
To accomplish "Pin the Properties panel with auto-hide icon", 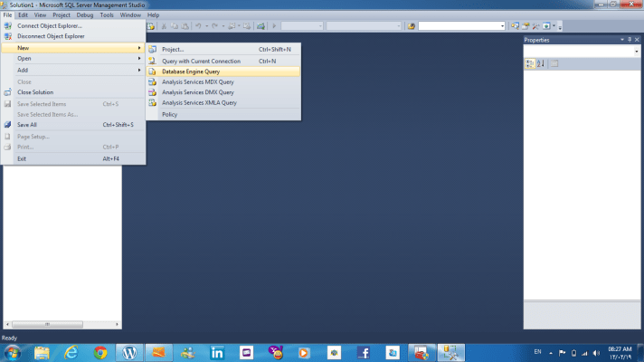I will click(x=630, y=41).
